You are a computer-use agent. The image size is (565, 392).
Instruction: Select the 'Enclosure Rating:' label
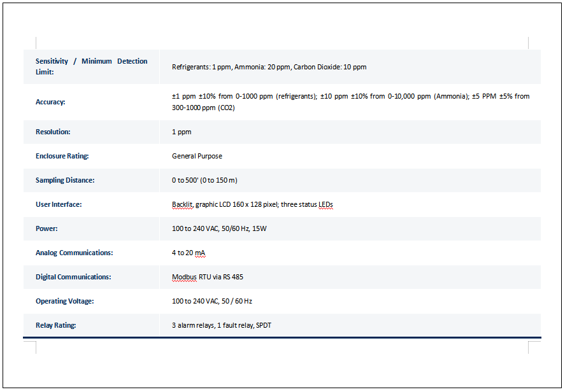tap(62, 156)
